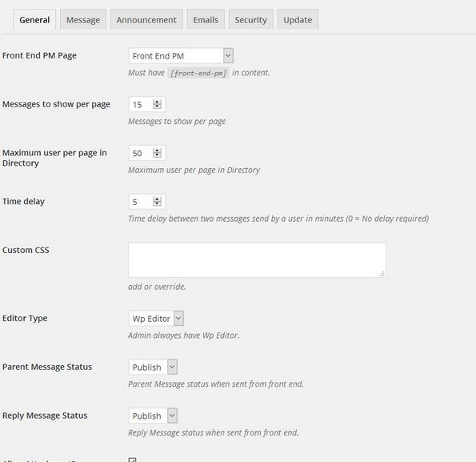This screenshot has width=476, height=462.
Task: Decrease the Time delay value
Action: 157,203
